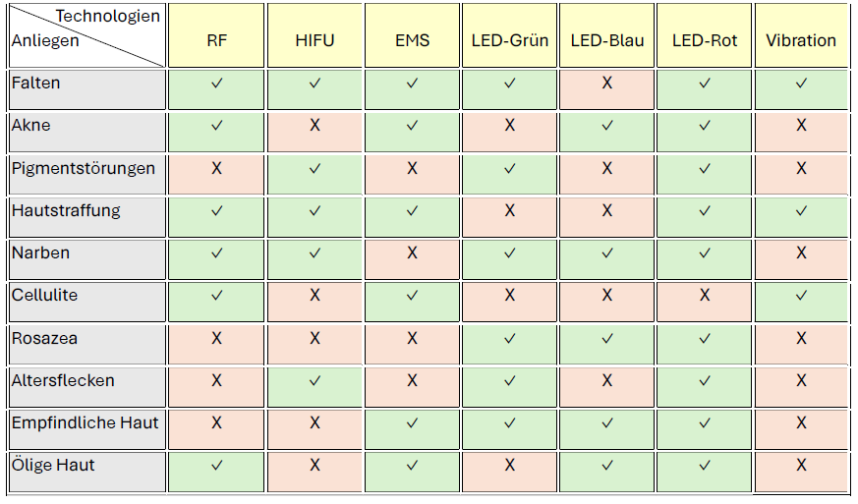Image resolution: width=858 pixels, height=504 pixels.
Task: Select the Rosazea row label cell
Action: (85, 339)
